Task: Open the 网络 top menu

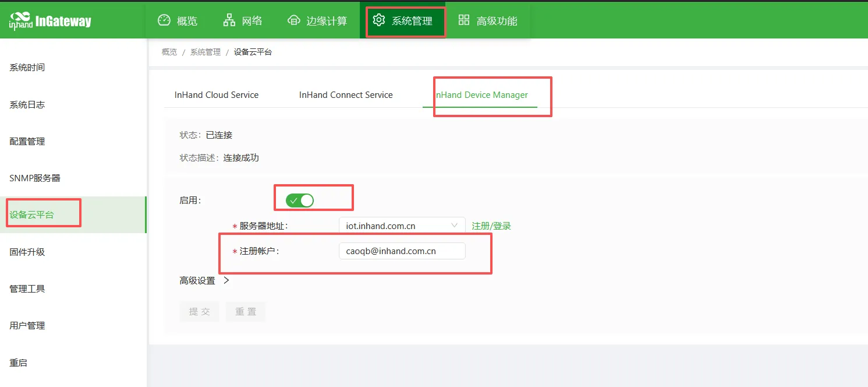Action: point(243,21)
